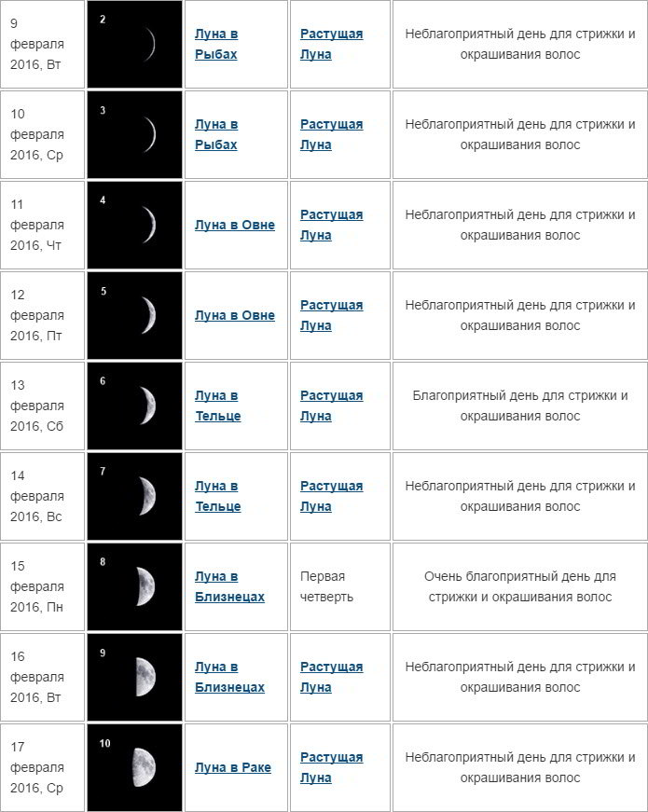Click "Луна в Рыбах" in 10 февраля row
This screenshot has width=648, height=812.
coord(216,134)
